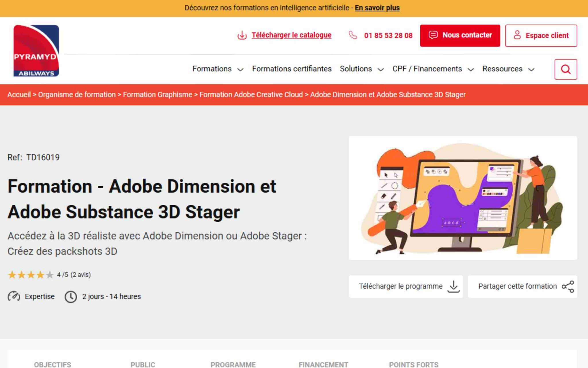588x368 pixels.
Task: Click the course illustration image
Action: (x=463, y=198)
